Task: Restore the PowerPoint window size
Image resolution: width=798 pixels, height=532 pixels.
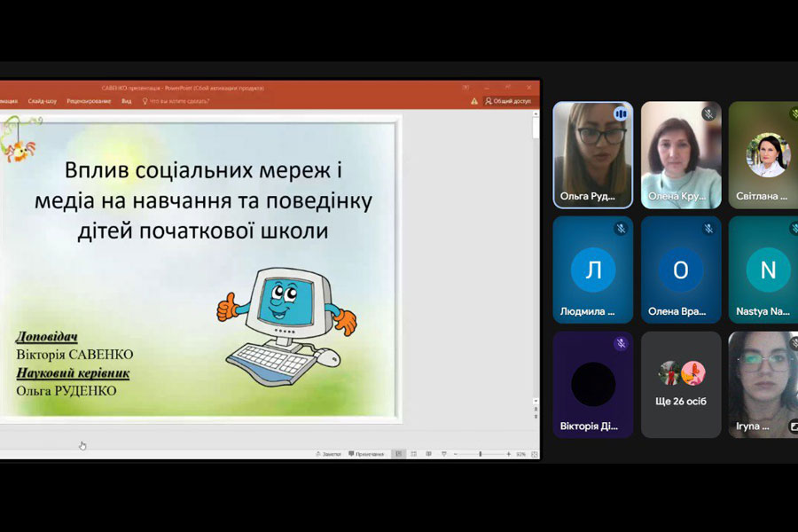Action: [x=508, y=88]
